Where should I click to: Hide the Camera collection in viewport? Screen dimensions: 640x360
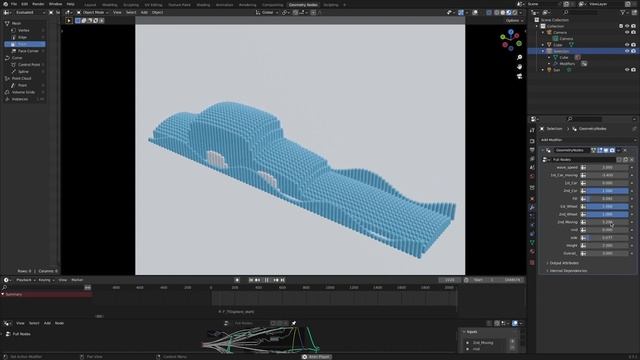(627, 32)
